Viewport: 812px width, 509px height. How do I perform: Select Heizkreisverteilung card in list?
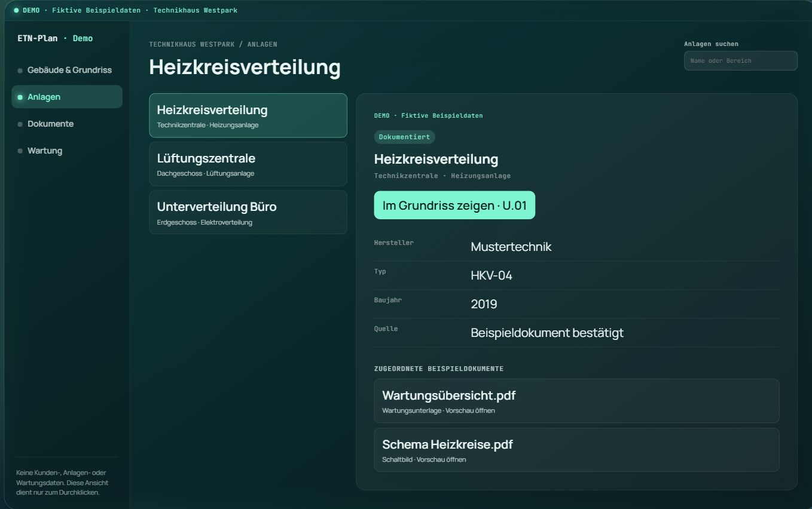(248, 116)
